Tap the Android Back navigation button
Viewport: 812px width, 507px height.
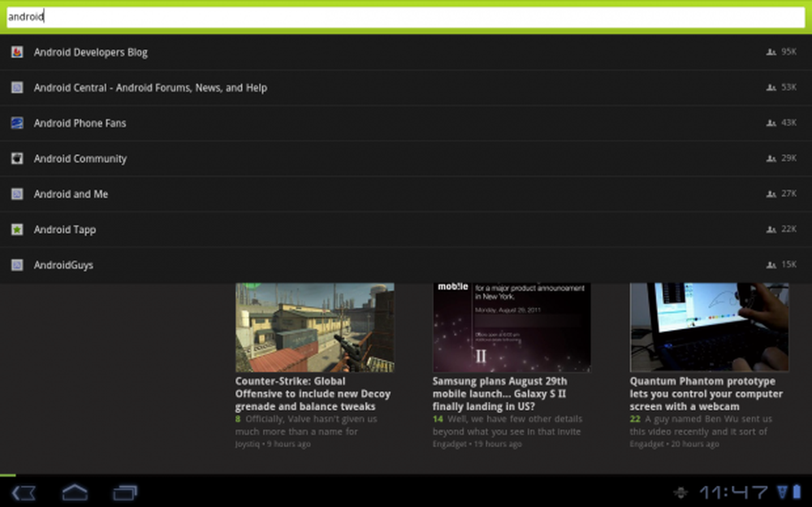(24, 492)
